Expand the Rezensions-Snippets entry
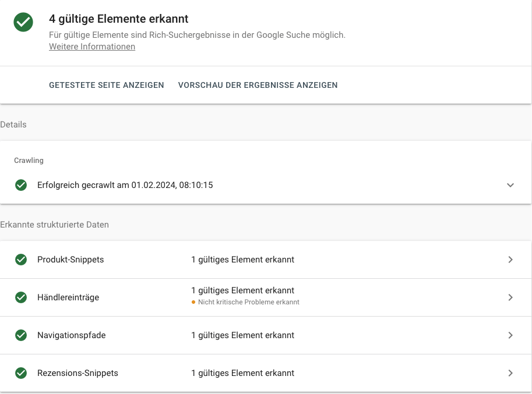Image resolution: width=532 pixels, height=394 pixels. click(510, 372)
